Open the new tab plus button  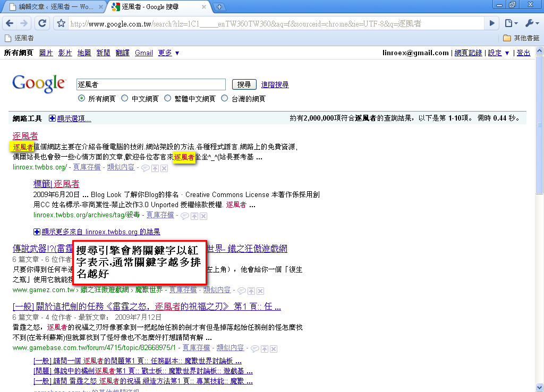219,7
